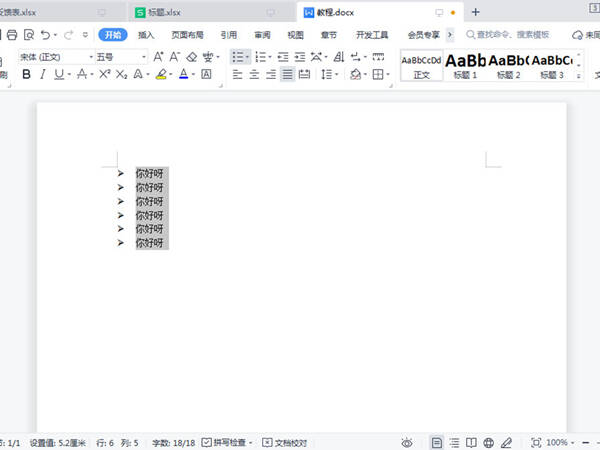The width and height of the screenshot is (600, 450).
Task: Apply the font color A swatch
Action: [184, 74]
